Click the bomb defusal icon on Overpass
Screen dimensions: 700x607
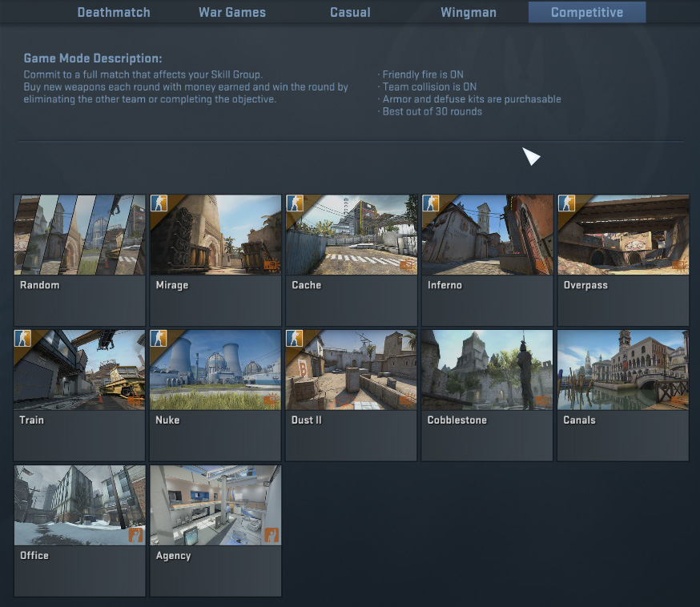678,266
